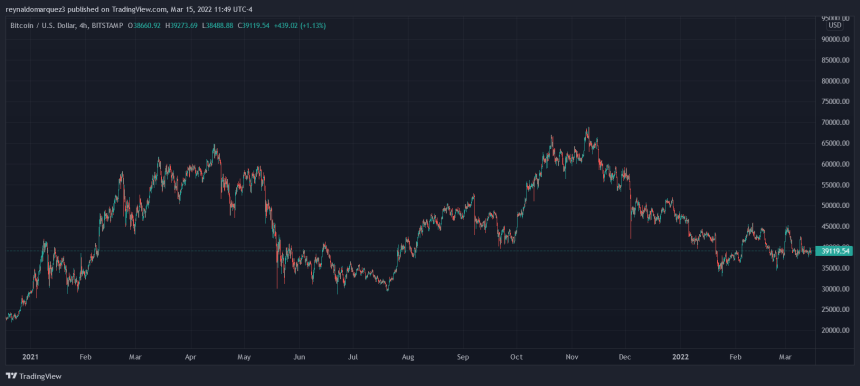Image resolution: width=860 pixels, height=386 pixels.
Task: Click the Oct time axis label
Action: click(x=516, y=357)
